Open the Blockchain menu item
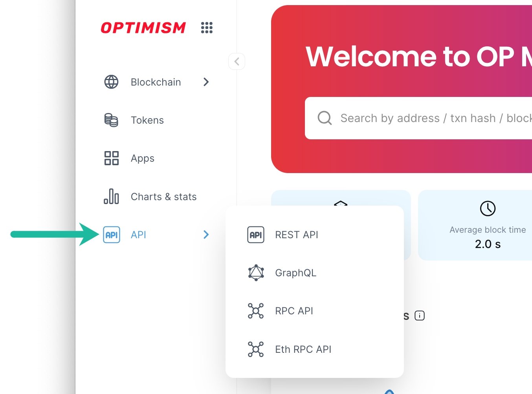The width and height of the screenshot is (532, 394). [x=156, y=82]
